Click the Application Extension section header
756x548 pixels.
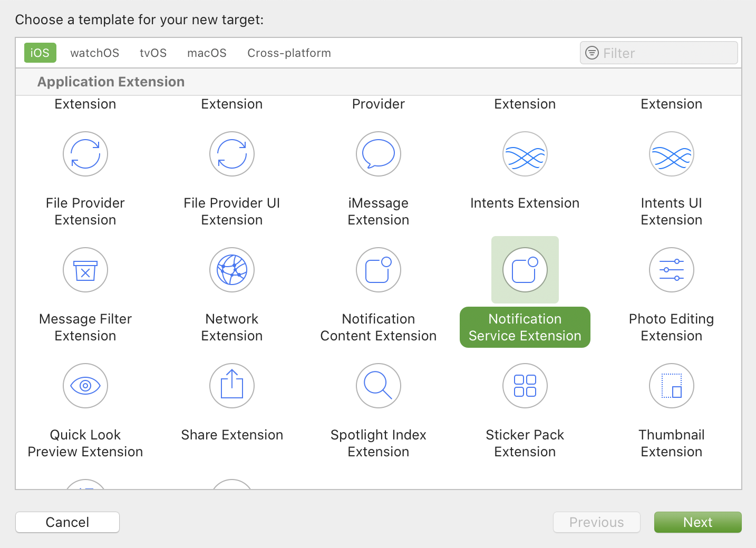(111, 82)
